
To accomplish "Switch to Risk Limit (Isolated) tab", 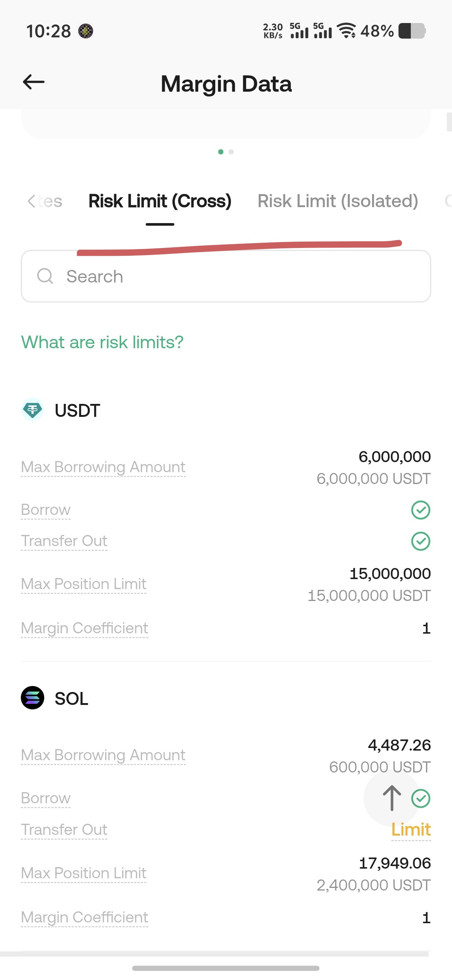I will [x=338, y=201].
